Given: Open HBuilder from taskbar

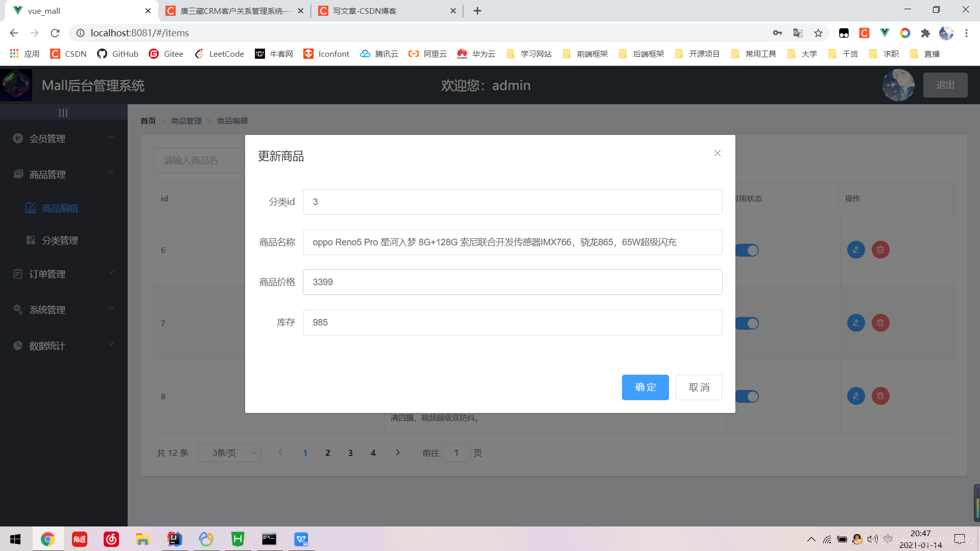Looking at the screenshot, I should pos(237,539).
